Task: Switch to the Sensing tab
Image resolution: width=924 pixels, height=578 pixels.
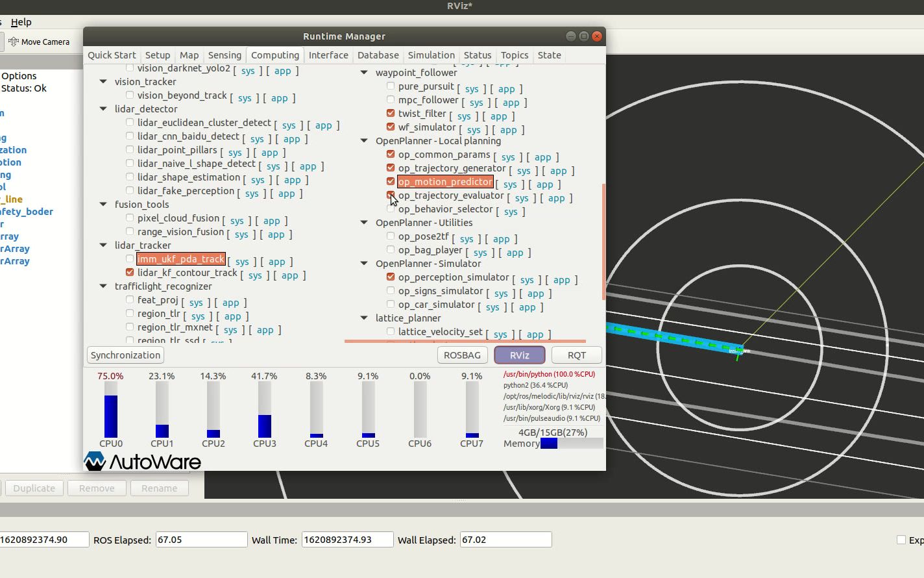Action: tap(225, 55)
